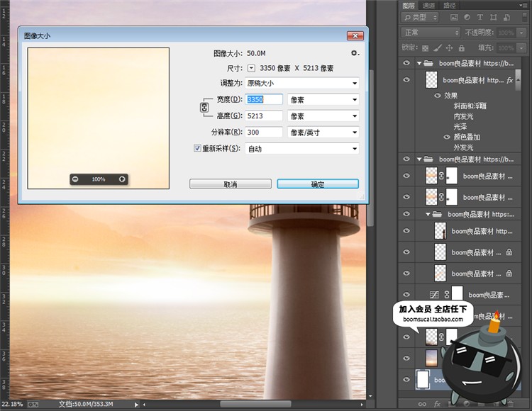Click the 取消 cancel button
The image size is (532, 411).
[x=230, y=184]
